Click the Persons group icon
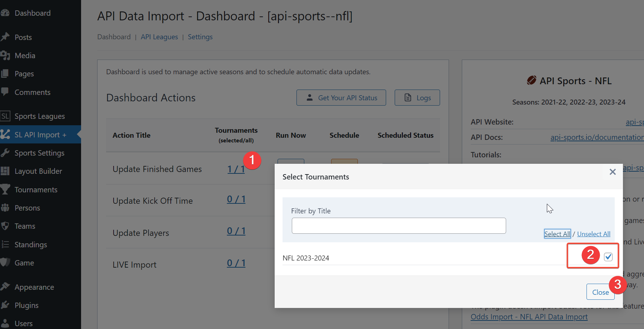The height and width of the screenshot is (329, 644). (x=5, y=208)
